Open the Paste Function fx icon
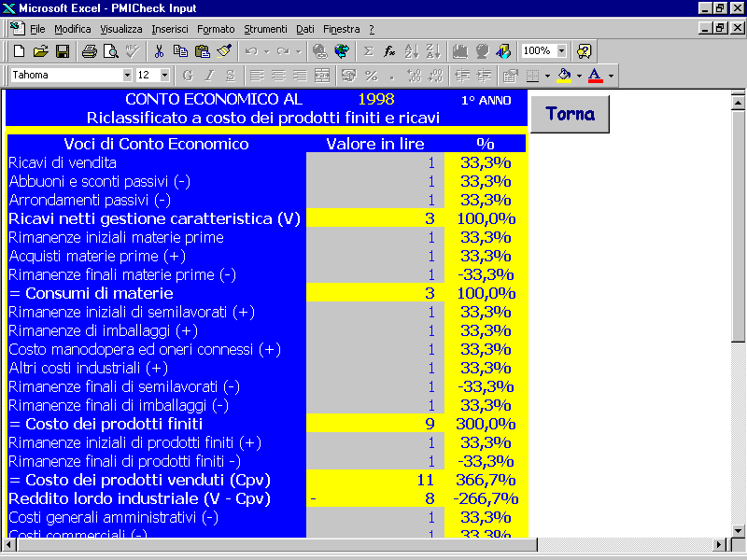Image resolution: width=747 pixels, height=560 pixels. 389,51
